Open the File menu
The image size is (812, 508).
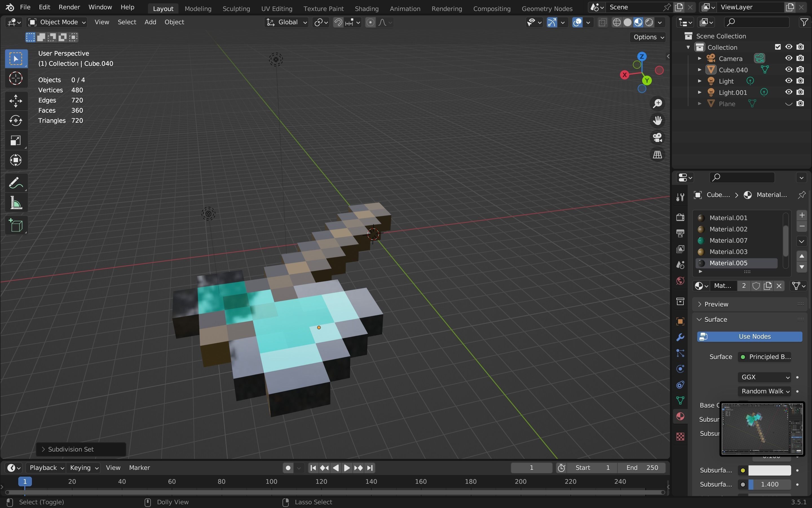(25, 7)
